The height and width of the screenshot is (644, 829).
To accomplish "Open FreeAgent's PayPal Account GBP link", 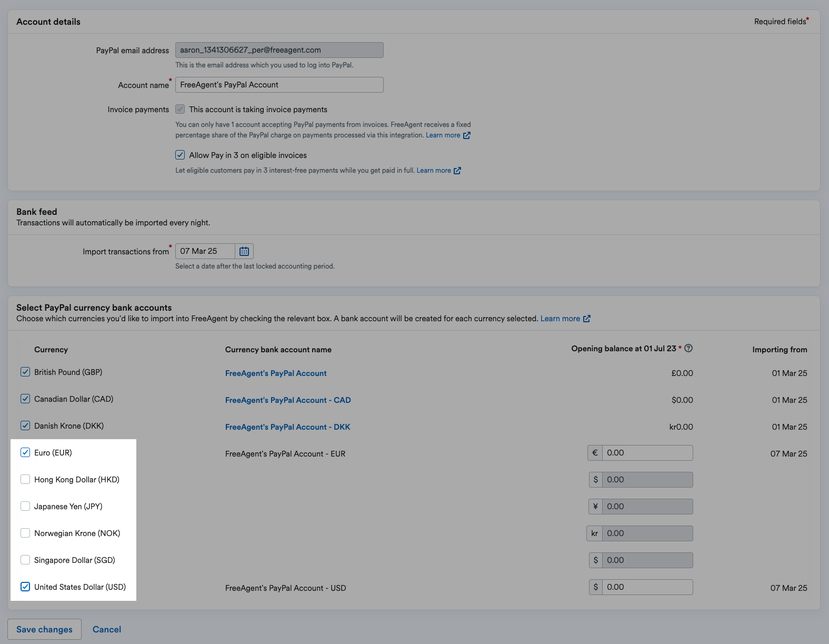I will pos(276,373).
